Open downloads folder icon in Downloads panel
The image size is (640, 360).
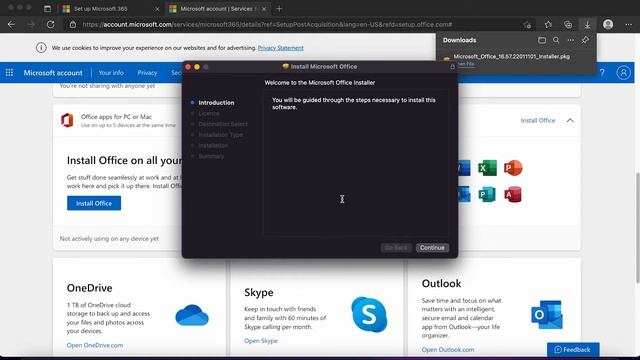click(542, 40)
